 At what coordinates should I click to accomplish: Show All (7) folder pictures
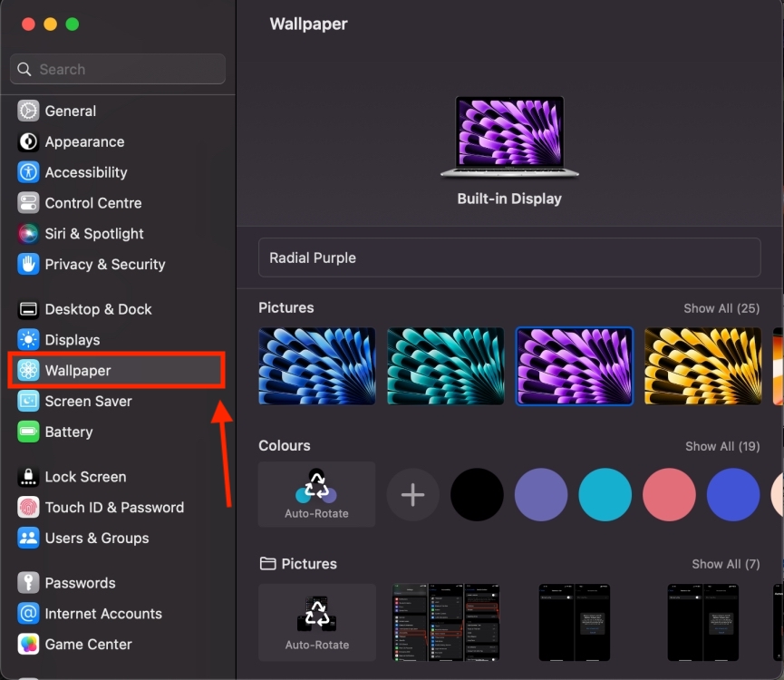pyautogui.click(x=725, y=565)
